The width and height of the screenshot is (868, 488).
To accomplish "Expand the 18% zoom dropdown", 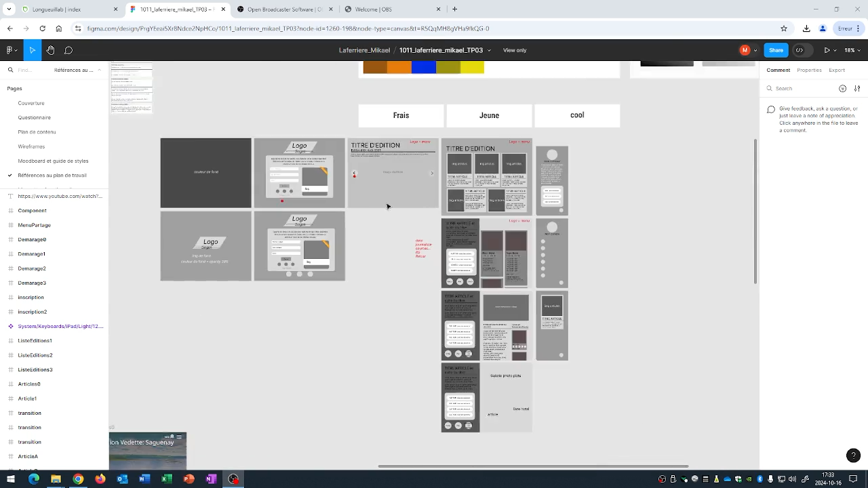I will [851, 50].
